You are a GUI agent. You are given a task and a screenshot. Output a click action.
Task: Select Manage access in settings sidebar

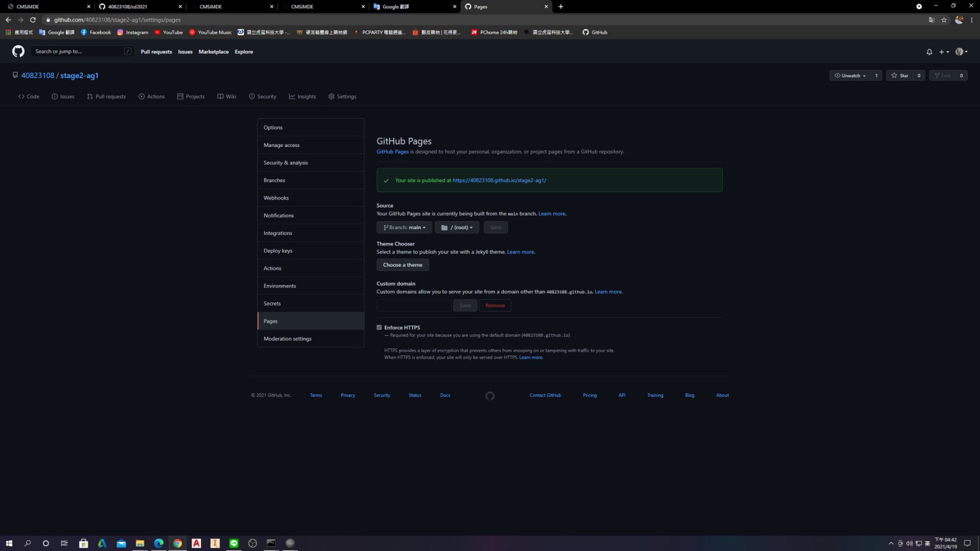(x=311, y=145)
